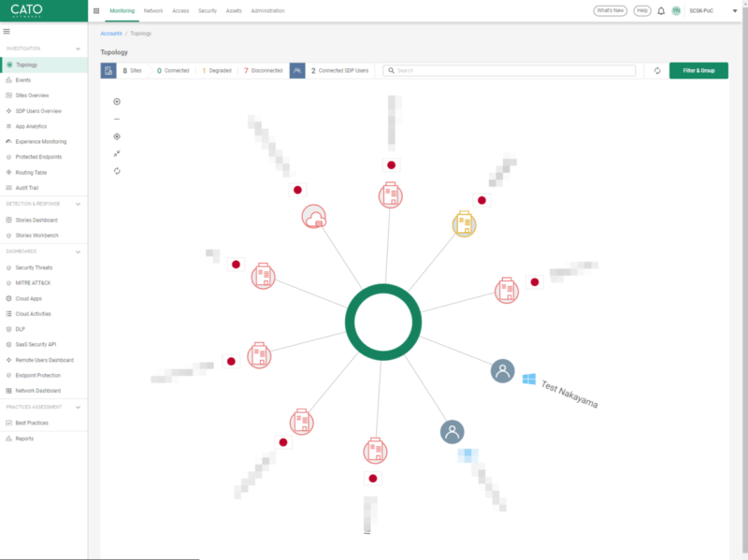This screenshot has height=560, width=748.
Task: Switch to the Network tab
Action: [152, 10]
